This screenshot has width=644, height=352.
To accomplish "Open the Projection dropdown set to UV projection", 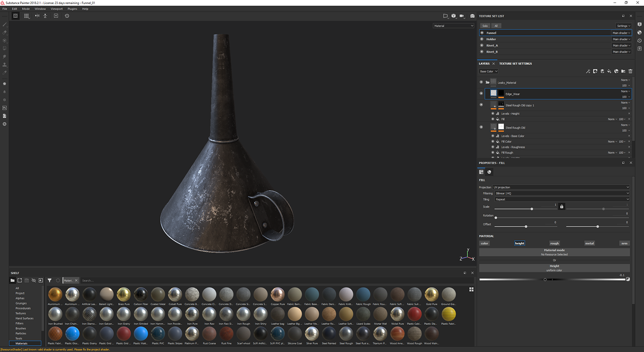I will (561, 187).
